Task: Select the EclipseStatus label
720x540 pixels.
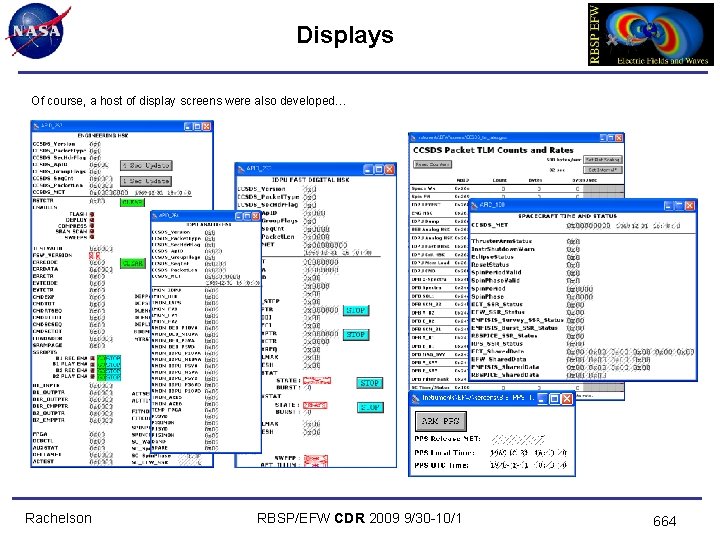Action: pos(492,257)
